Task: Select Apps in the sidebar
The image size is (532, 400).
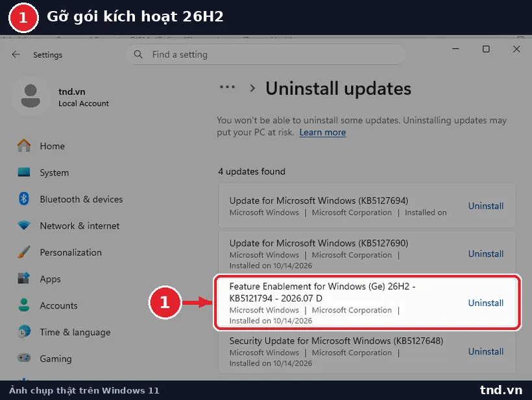Action: (50, 279)
